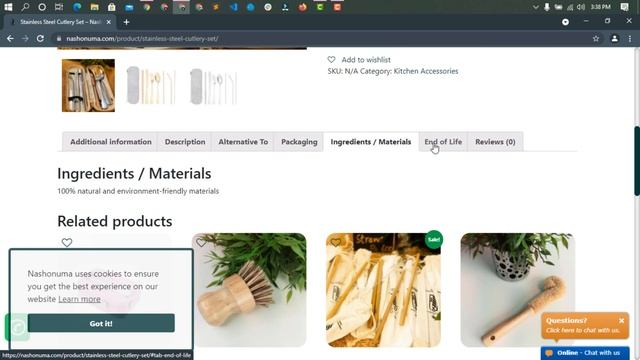Click the microphone tray icon
The height and width of the screenshot is (360, 640).
point(547,7)
